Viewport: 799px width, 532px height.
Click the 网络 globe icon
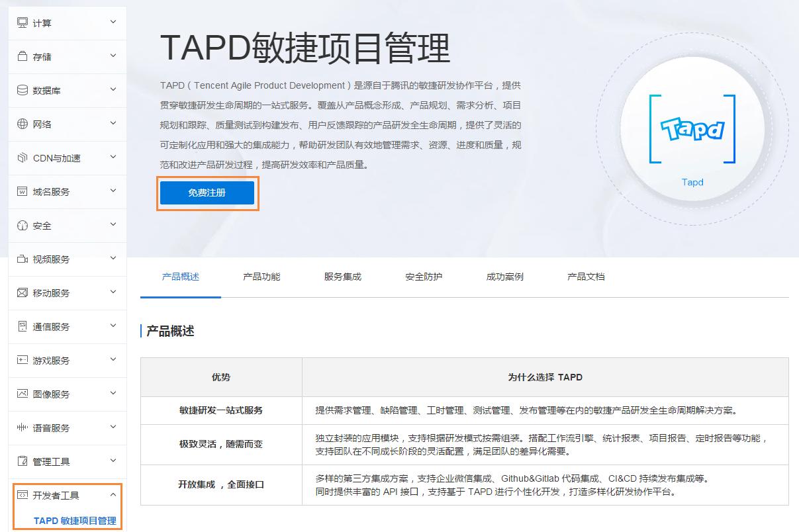click(22, 124)
